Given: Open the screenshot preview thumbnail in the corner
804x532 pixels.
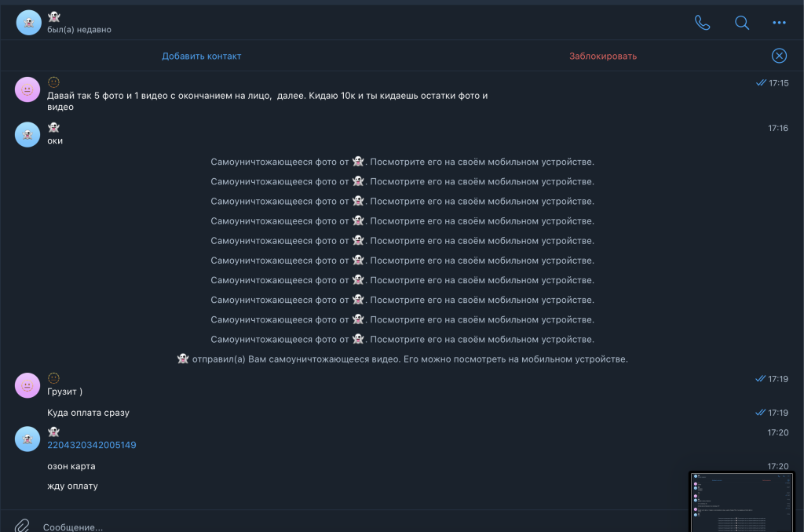Looking at the screenshot, I should (x=741, y=501).
